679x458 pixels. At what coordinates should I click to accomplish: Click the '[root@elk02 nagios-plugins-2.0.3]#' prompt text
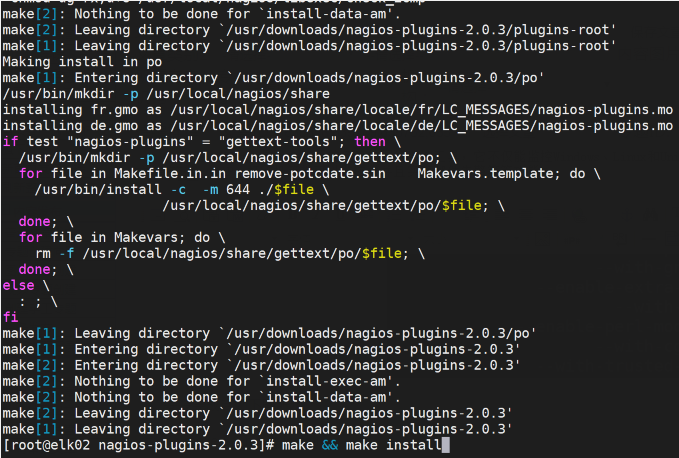[x=139, y=445]
